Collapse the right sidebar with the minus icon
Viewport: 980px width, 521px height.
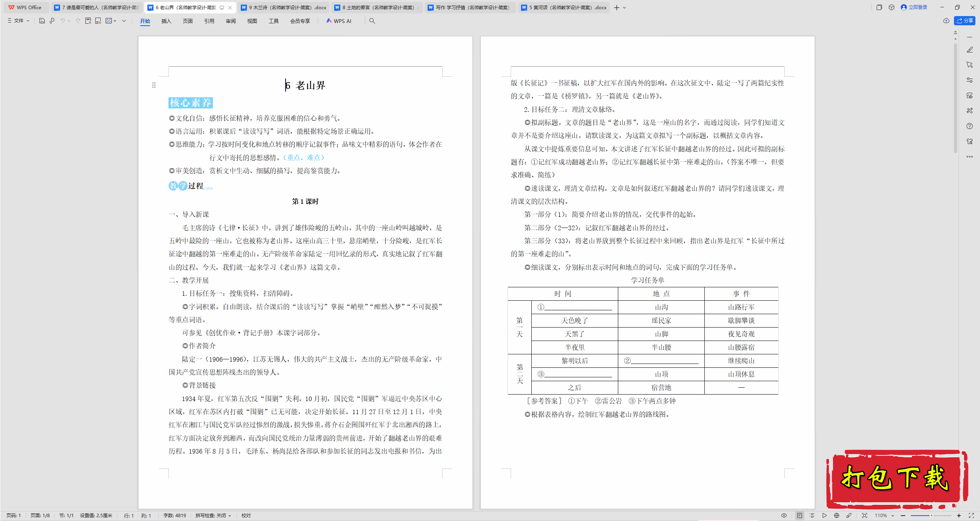(970, 37)
